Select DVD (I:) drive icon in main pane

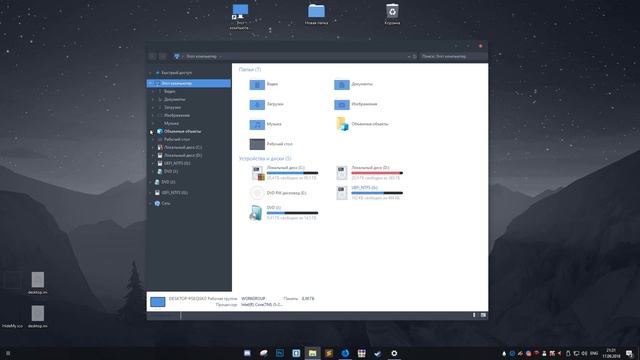pyautogui.click(x=256, y=213)
